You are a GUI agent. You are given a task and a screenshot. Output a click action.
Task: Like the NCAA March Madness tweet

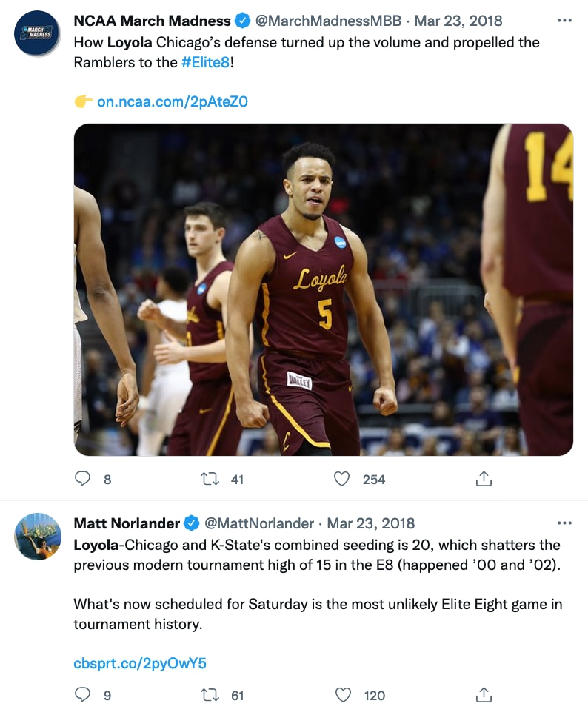point(341,480)
